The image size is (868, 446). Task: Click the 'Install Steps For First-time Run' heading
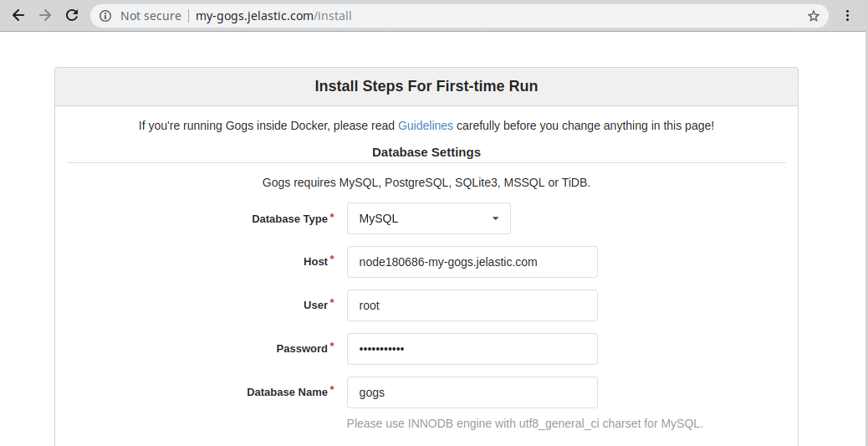(x=426, y=86)
